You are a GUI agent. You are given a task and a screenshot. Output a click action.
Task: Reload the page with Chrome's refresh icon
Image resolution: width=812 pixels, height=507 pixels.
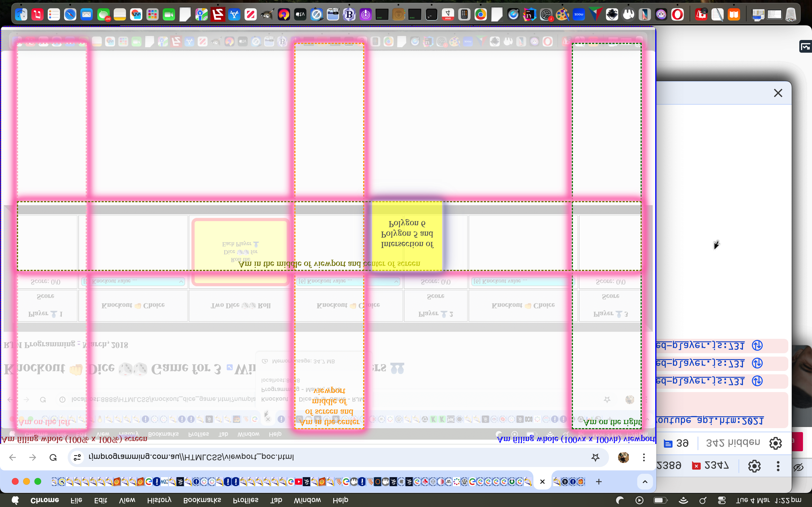pos(53,457)
